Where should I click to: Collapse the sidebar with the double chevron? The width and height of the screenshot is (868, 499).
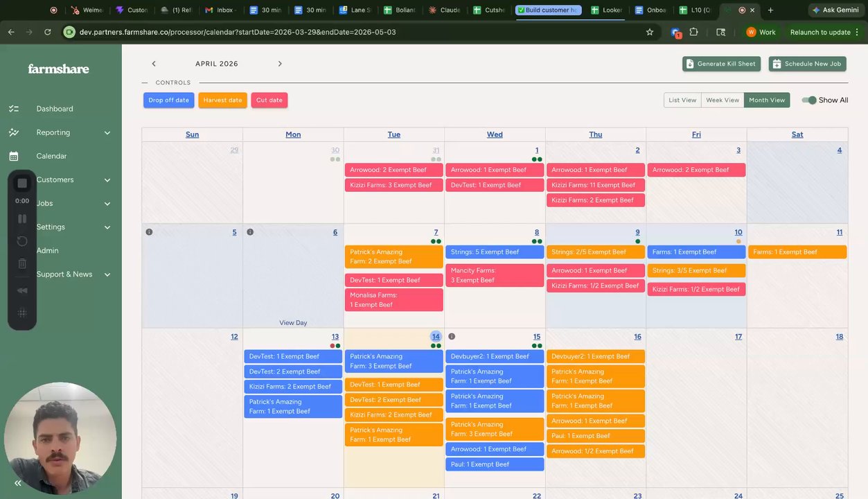click(18, 483)
